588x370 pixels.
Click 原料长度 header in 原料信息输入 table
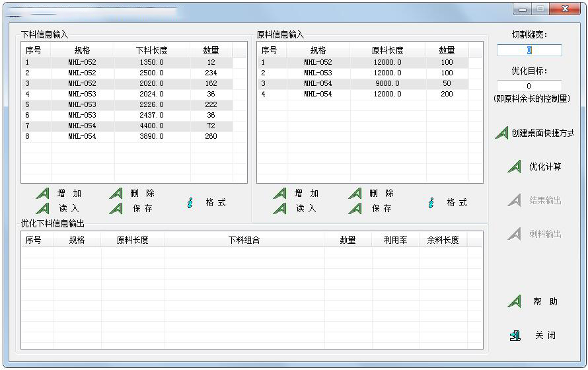tap(388, 50)
